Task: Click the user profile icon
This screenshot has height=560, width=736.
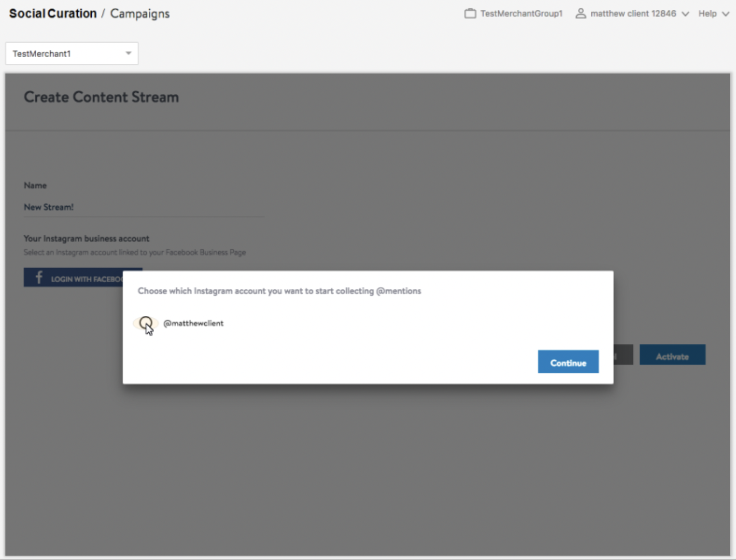Action: (581, 13)
